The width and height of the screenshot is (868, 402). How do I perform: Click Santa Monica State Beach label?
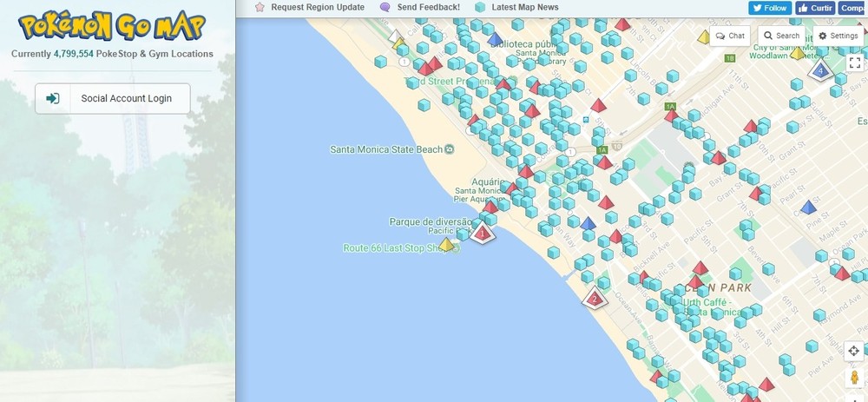pyautogui.click(x=386, y=149)
